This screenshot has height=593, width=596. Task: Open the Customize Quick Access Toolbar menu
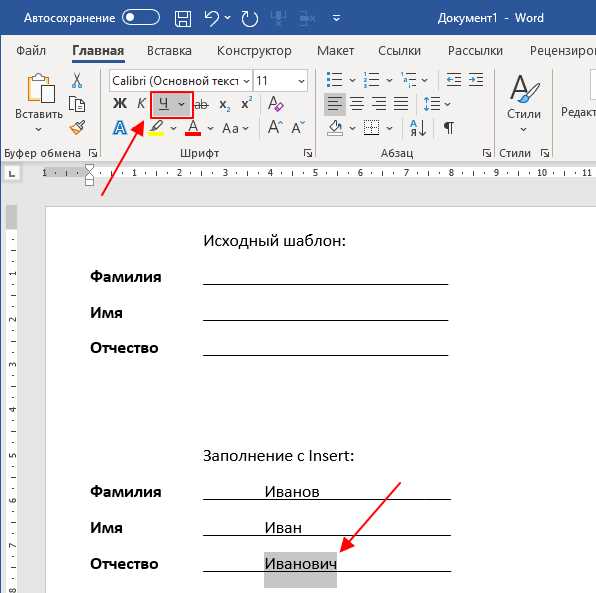(336, 18)
